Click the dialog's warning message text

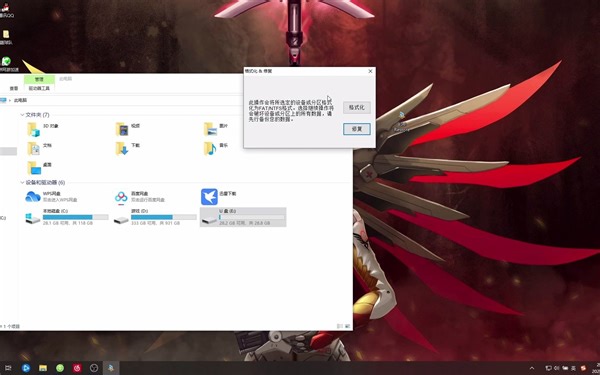(x=290, y=111)
